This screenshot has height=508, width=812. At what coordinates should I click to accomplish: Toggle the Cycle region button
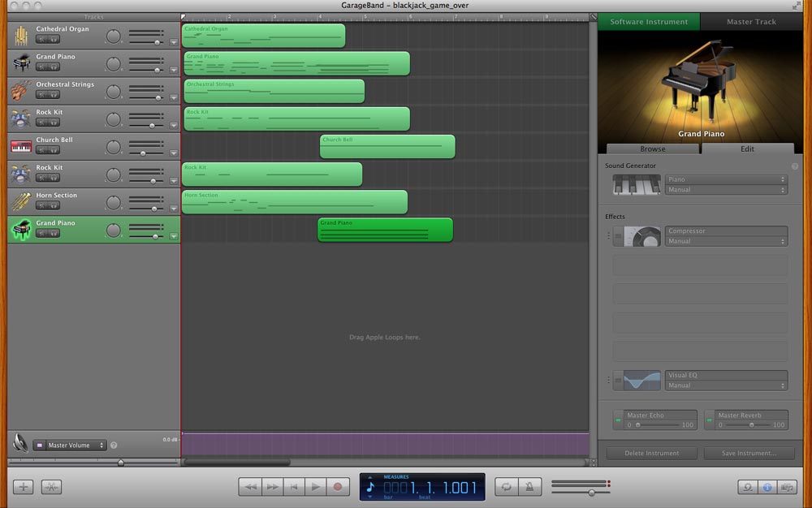point(507,487)
